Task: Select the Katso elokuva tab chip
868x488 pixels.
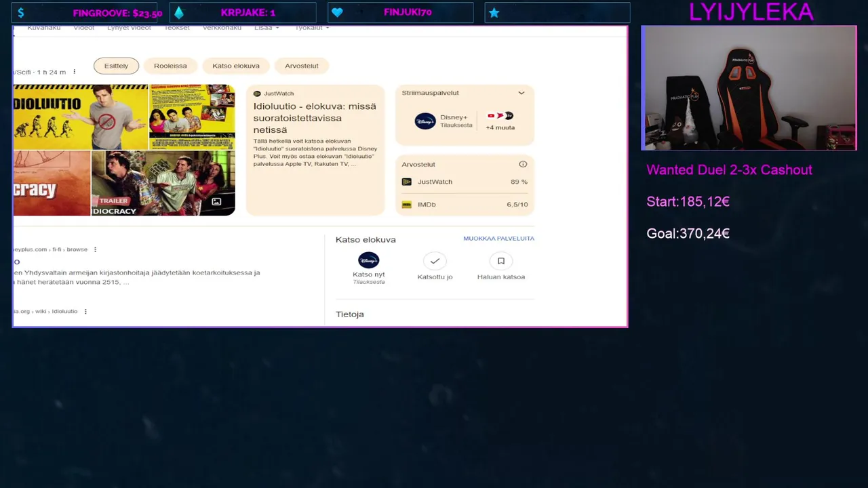Action: 236,66
